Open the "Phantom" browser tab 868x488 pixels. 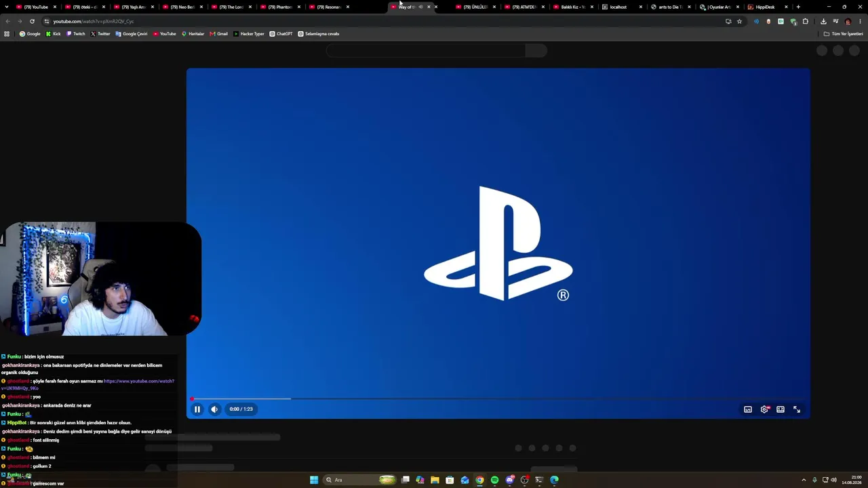click(x=281, y=7)
